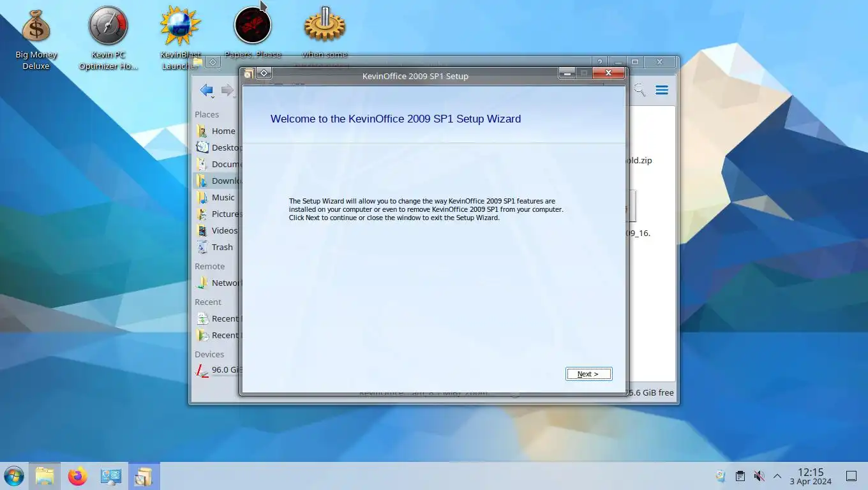Screen dimensions: 868x490
Task: Select Downloads in the Places sidebar
Action: 217,181
